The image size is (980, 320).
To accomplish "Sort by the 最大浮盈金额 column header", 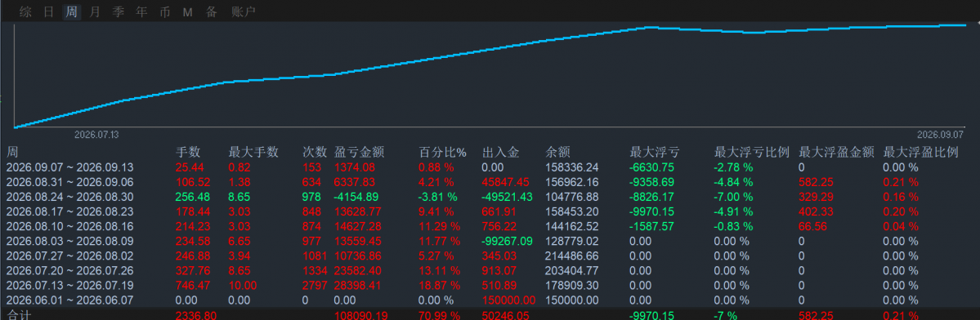I will 836,152.
